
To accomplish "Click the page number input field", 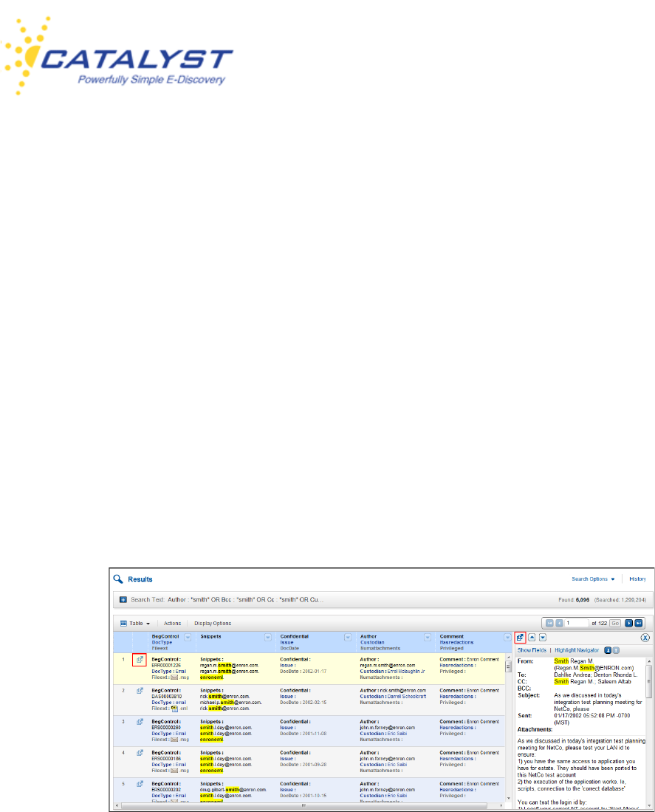I will (x=577, y=623).
